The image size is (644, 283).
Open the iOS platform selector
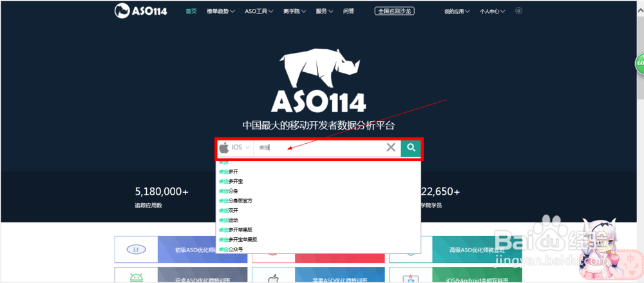[x=234, y=147]
